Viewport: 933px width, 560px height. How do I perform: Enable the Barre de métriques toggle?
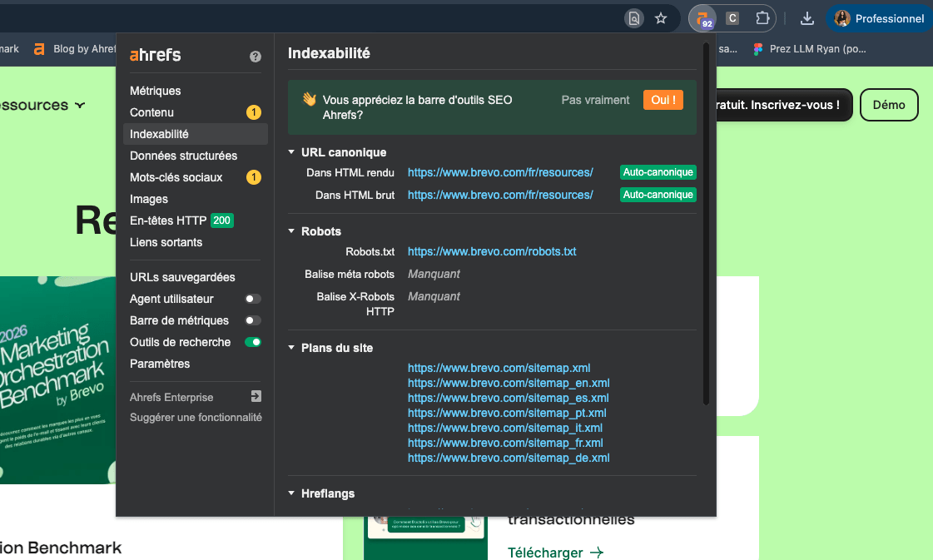tap(252, 320)
